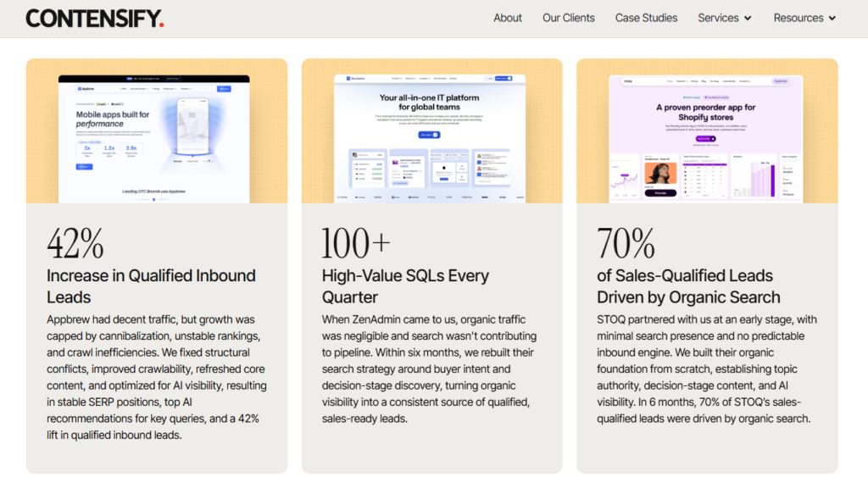Open the About page

point(508,18)
